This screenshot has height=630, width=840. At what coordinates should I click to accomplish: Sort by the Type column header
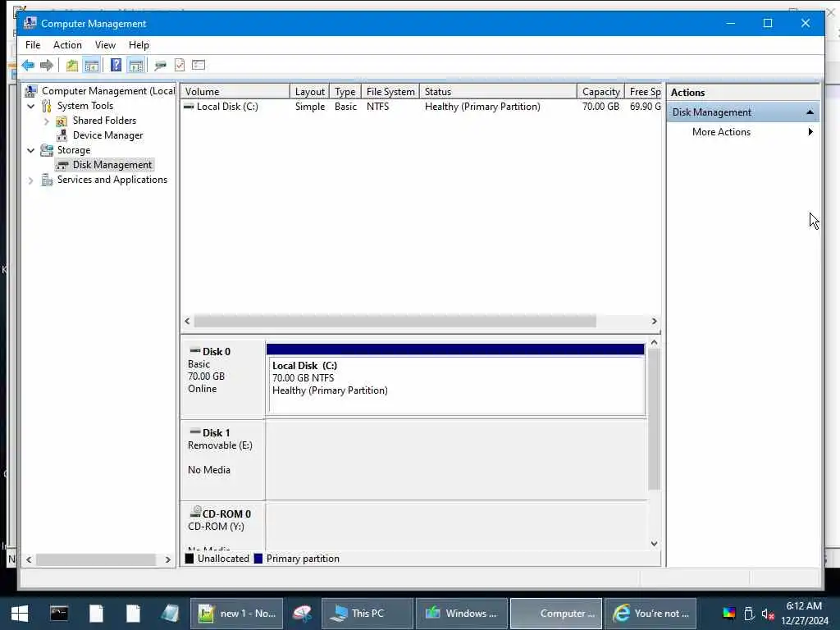tap(345, 92)
